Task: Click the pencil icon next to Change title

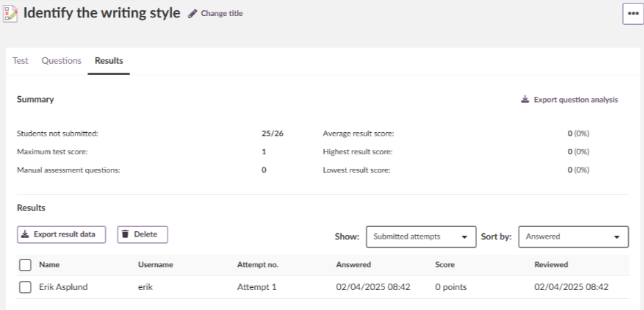Action: (193, 14)
